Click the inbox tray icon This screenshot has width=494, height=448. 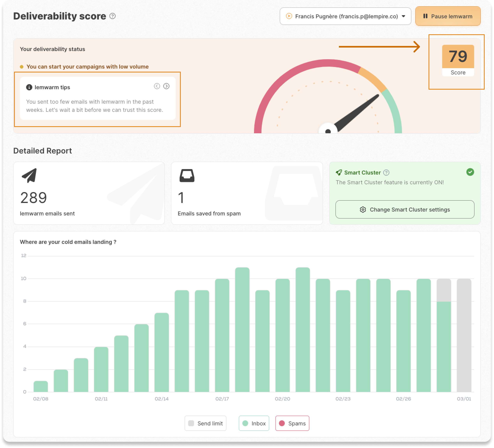point(187,175)
